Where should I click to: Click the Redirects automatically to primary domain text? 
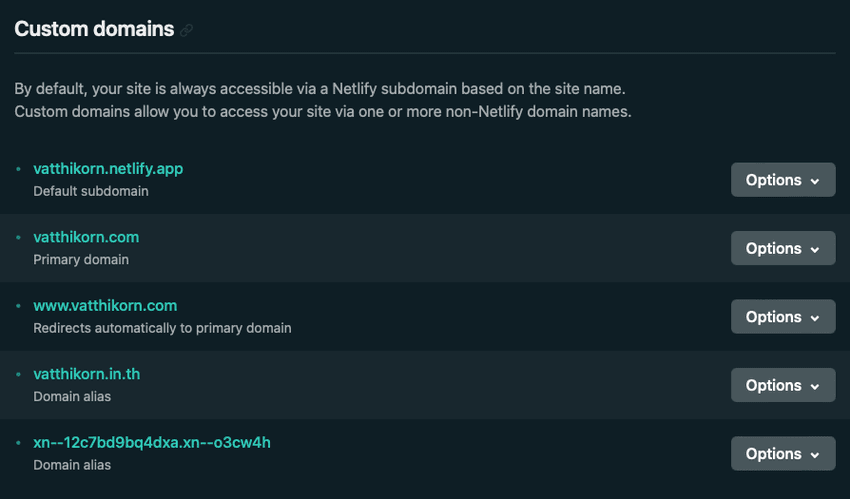tap(162, 328)
